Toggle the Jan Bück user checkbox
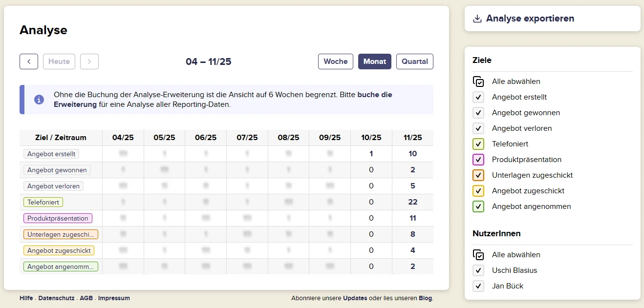 point(478,286)
